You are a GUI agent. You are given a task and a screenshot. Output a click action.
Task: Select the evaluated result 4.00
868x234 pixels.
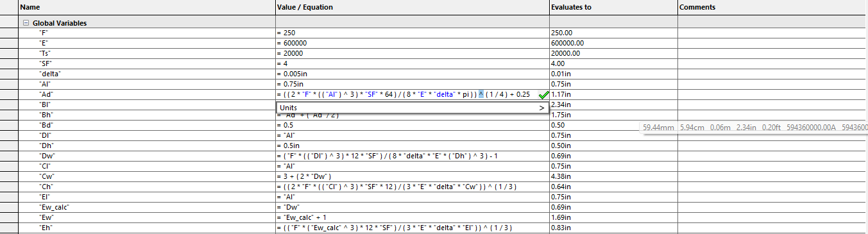point(613,63)
